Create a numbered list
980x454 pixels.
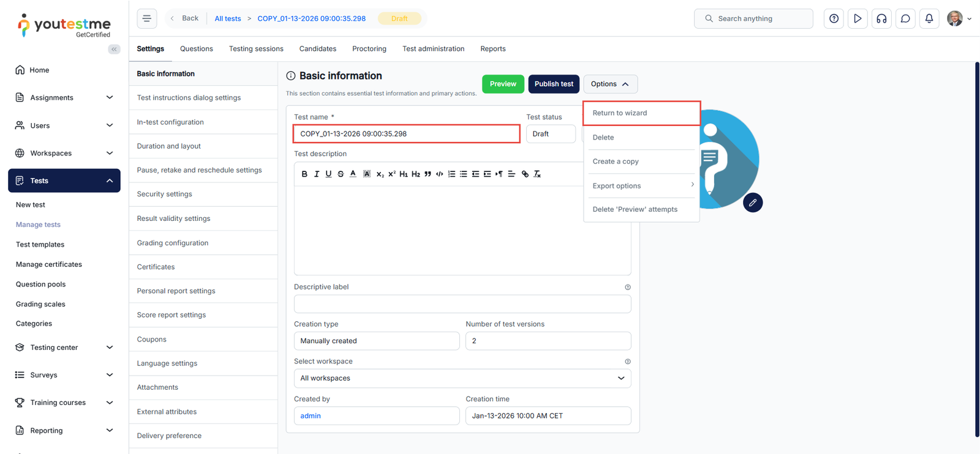(x=451, y=174)
